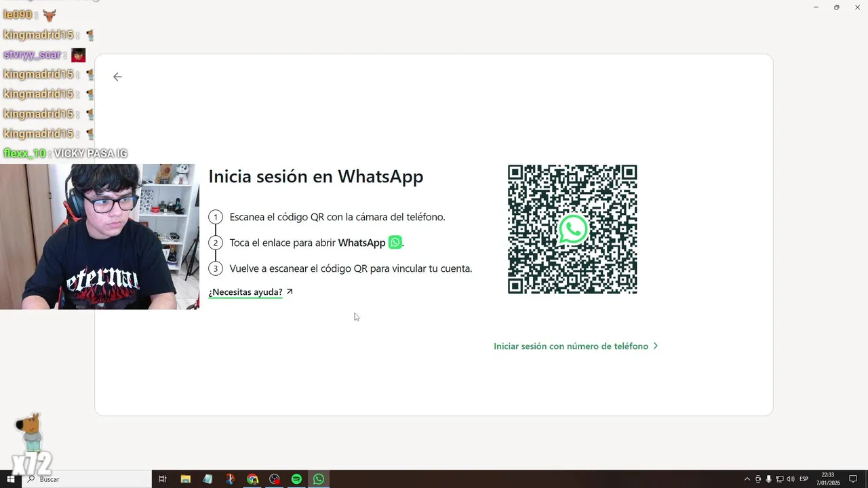This screenshot has width=868, height=488.
Task: Open the volume speaker tray icon
Action: [x=791, y=479]
